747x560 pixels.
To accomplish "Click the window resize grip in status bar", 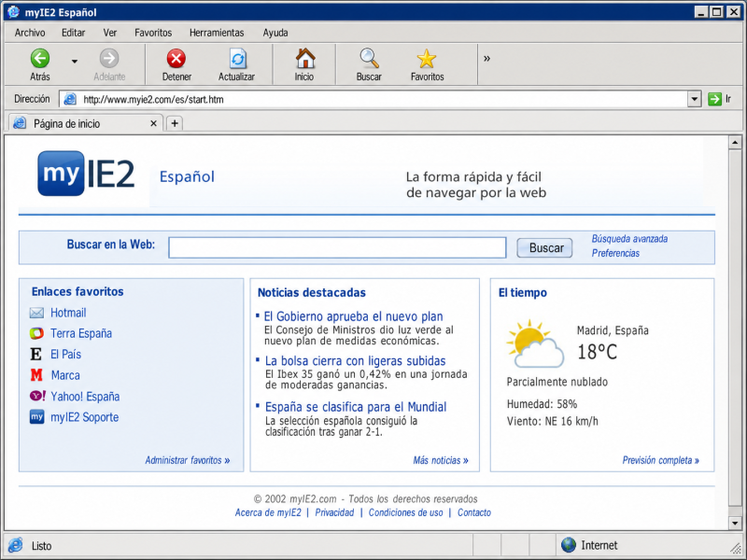I will [x=736, y=549].
